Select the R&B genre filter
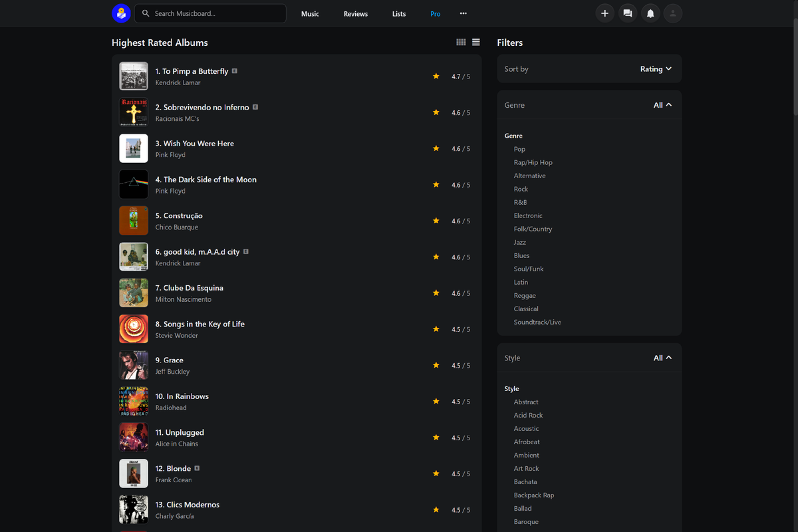This screenshot has height=532, width=798. pyautogui.click(x=520, y=203)
